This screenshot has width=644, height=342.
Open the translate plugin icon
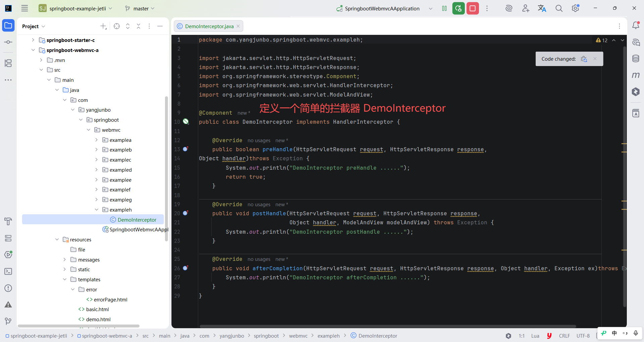point(542,8)
